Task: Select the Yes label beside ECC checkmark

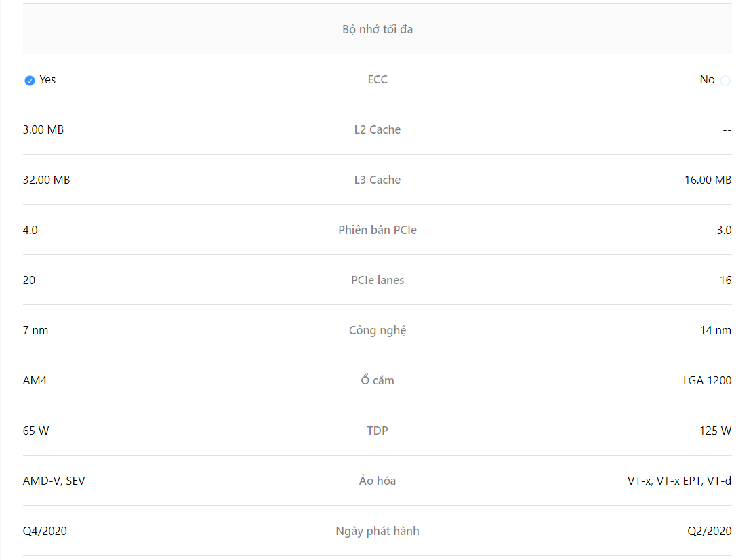Action: click(x=47, y=80)
